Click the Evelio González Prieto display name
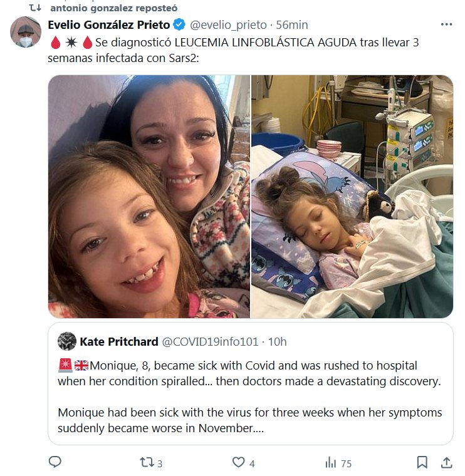This screenshot has height=476, width=465. (x=109, y=25)
